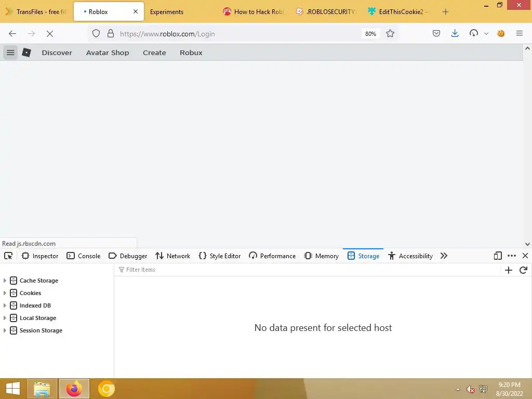Show more DevTools tabs with double chevron
Viewport: 532px width, 399px height.
point(444,256)
